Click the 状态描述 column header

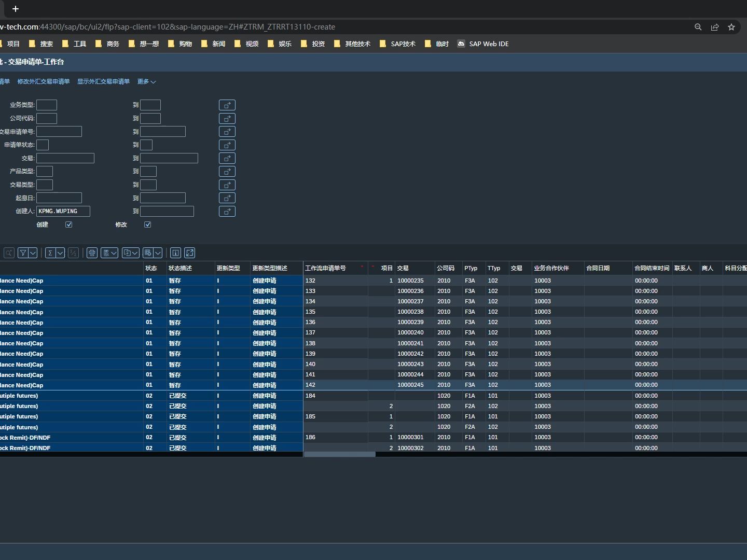(190, 268)
